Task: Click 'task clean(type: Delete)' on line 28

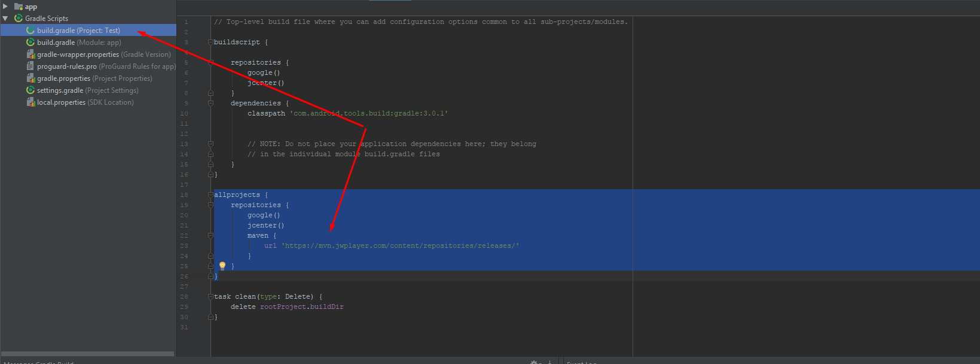Action: coord(264,296)
